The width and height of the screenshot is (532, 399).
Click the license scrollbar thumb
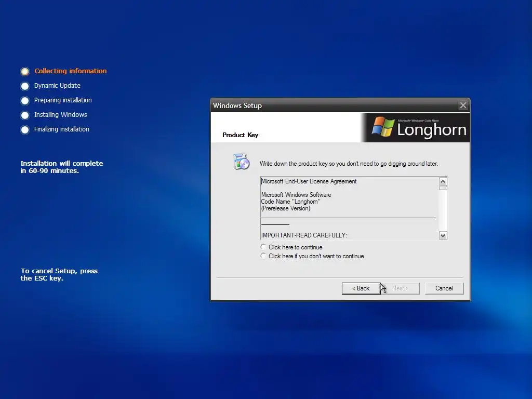click(443, 188)
